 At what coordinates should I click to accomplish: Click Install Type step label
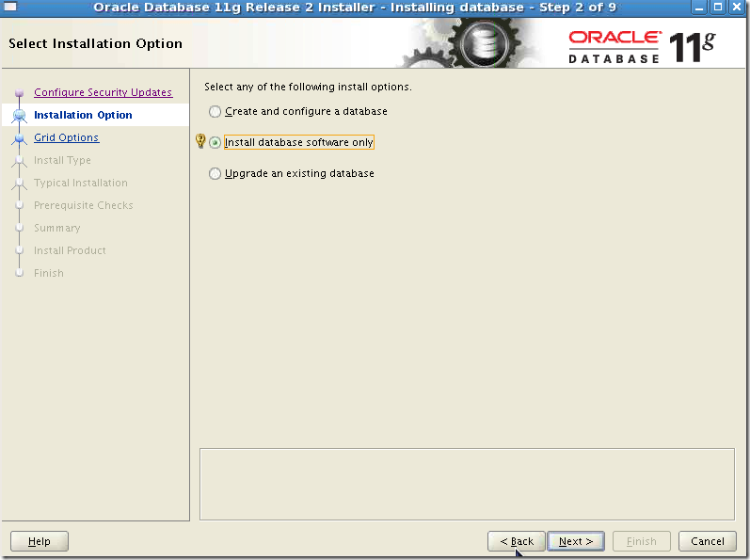point(62,160)
